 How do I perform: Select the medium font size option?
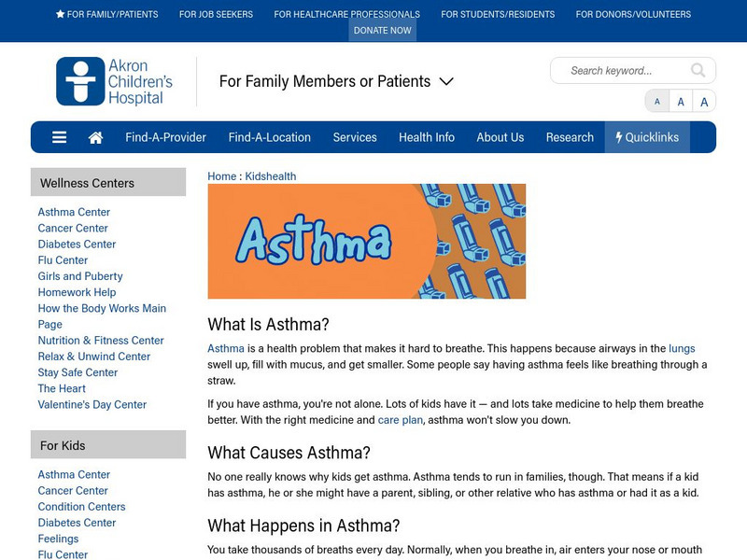[x=680, y=101]
